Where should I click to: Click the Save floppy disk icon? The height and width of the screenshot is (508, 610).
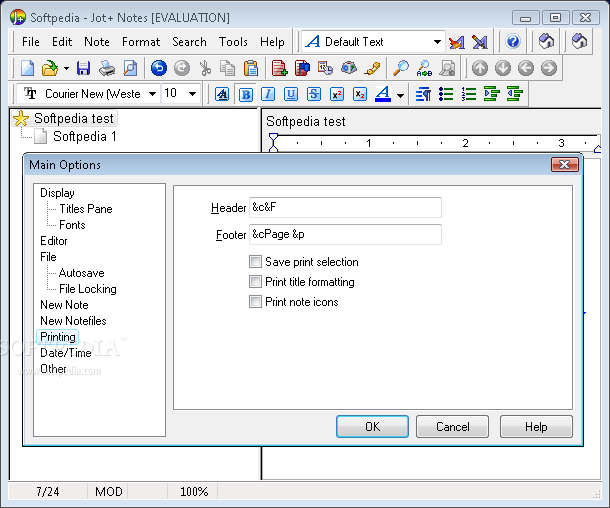point(83,68)
